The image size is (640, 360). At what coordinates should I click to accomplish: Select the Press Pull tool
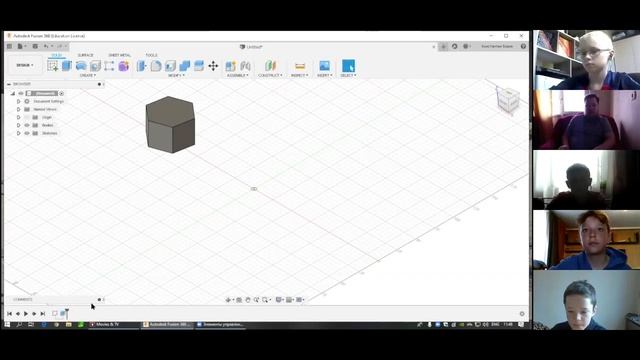[141, 66]
